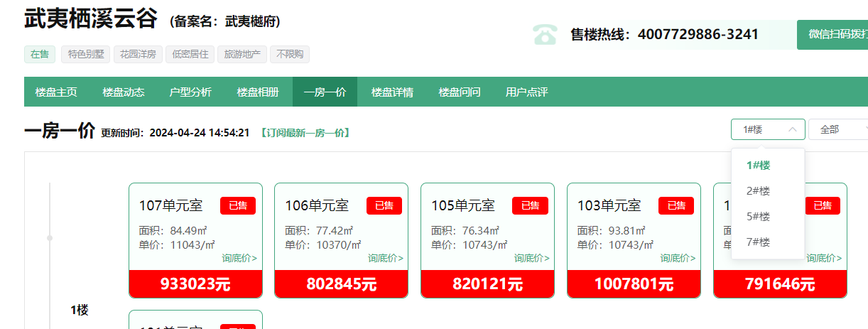
Task: Click the 旅游地产 tag
Action: click(242, 55)
